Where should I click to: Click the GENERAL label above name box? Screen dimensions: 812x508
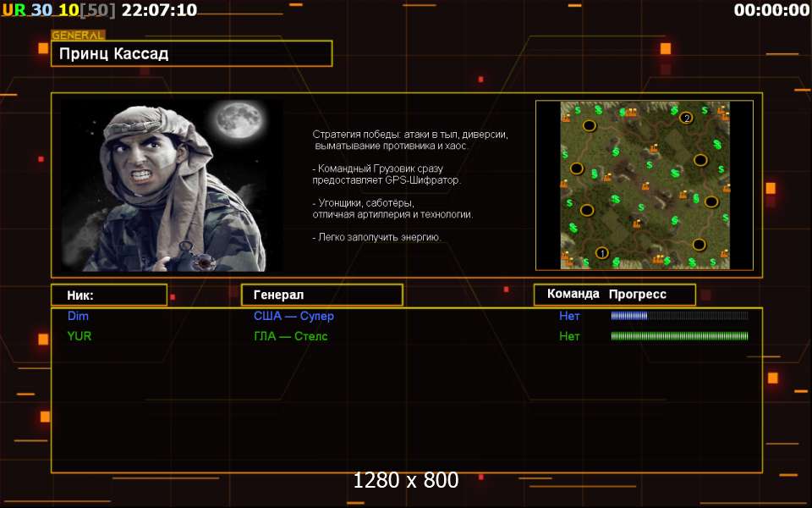pyautogui.click(x=78, y=36)
